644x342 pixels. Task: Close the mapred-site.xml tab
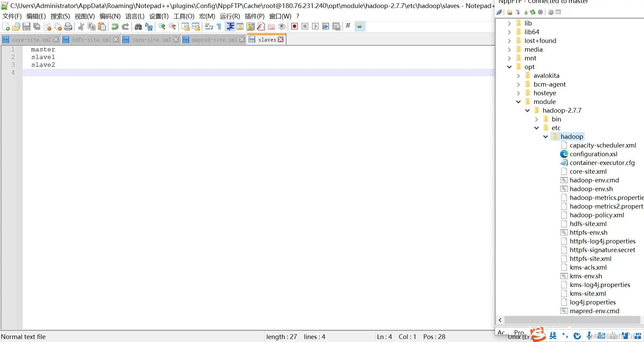242,40
